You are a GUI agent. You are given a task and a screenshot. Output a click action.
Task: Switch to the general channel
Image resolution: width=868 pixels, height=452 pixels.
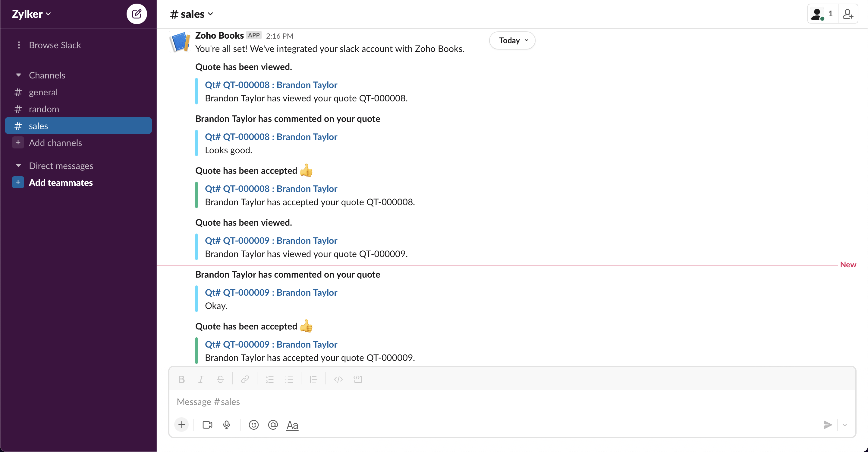pyautogui.click(x=43, y=92)
